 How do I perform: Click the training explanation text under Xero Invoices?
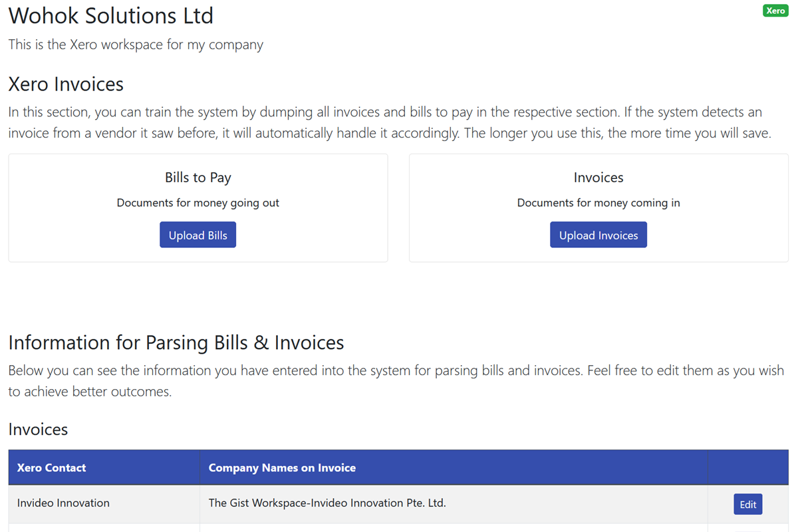[388, 122]
